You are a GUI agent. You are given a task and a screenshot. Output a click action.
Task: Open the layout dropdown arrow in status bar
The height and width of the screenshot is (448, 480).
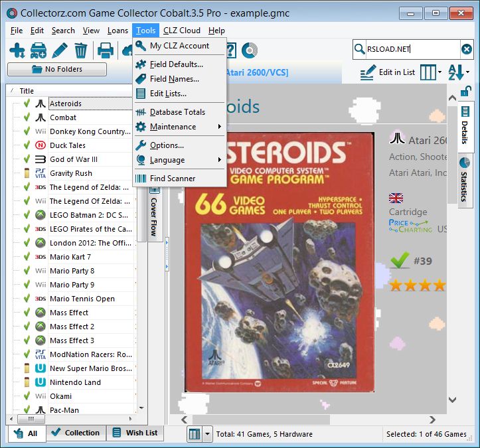pos(207,434)
